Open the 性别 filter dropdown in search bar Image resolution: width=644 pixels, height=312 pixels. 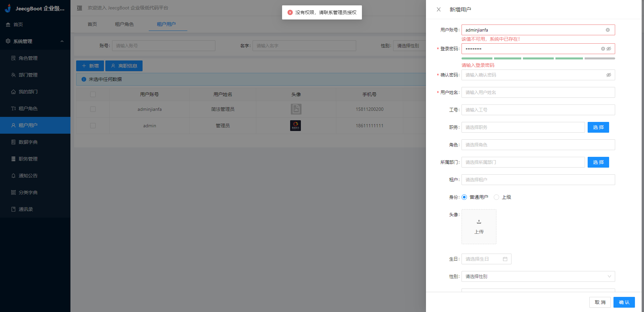(x=410, y=46)
